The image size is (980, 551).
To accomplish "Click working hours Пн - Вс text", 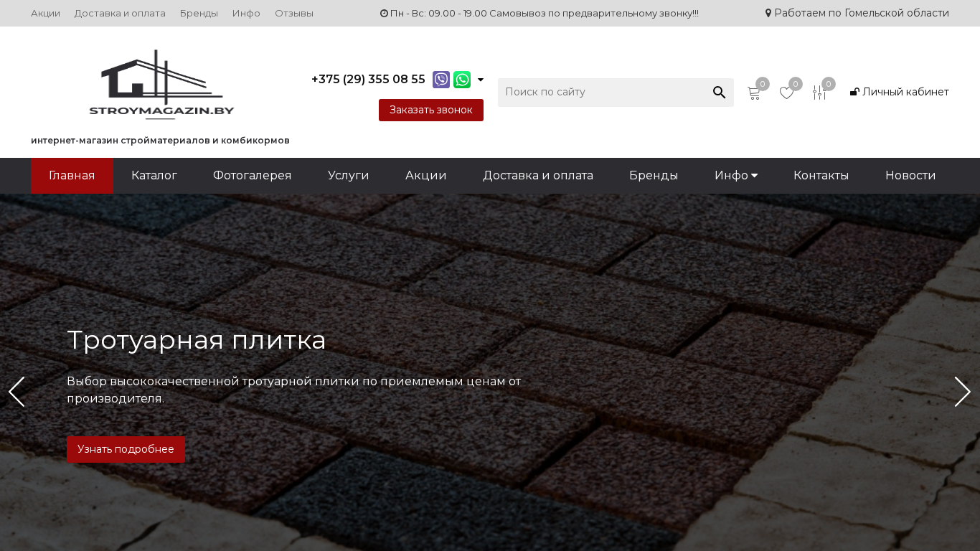I will (540, 14).
